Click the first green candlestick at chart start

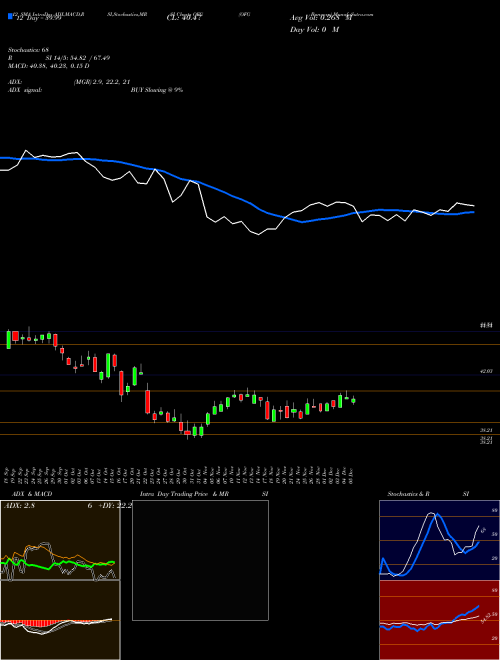click(x=8, y=340)
